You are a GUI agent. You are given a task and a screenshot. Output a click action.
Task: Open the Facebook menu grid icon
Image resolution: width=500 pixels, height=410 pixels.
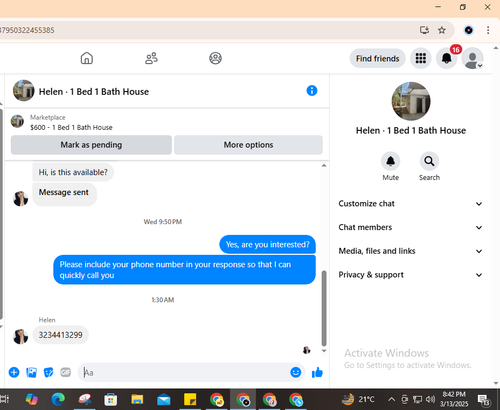[x=421, y=58]
